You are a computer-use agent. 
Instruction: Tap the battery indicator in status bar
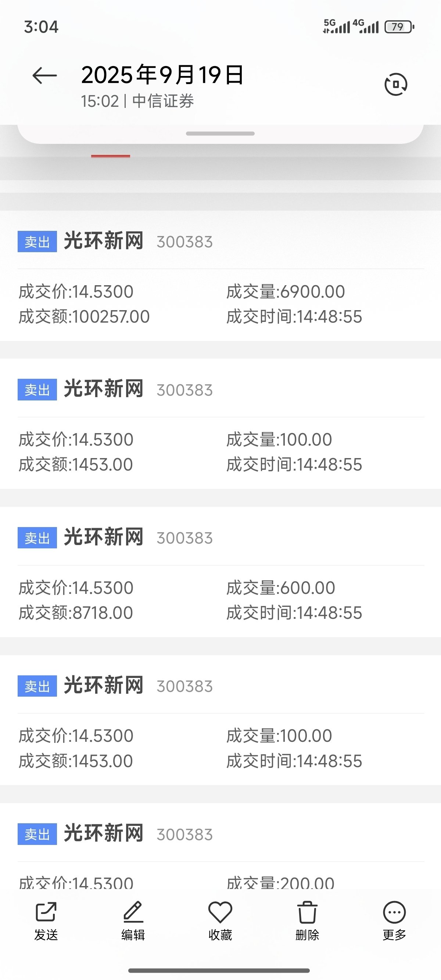[x=399, y=27]
